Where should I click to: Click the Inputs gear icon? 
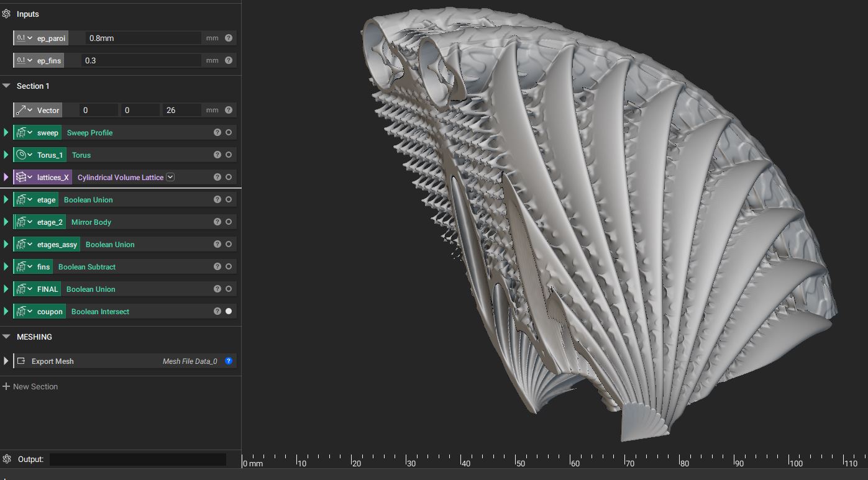(7, 14)
